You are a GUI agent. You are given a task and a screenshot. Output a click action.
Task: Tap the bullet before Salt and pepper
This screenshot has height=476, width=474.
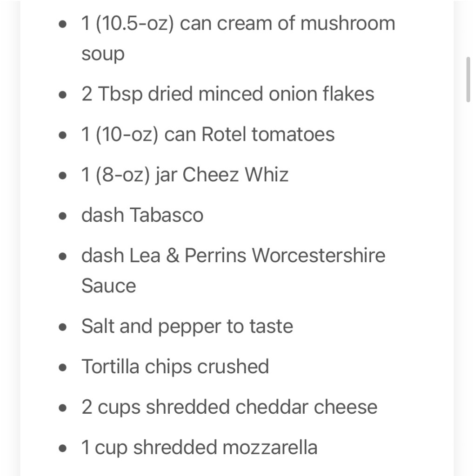click(x=63, y=327)
